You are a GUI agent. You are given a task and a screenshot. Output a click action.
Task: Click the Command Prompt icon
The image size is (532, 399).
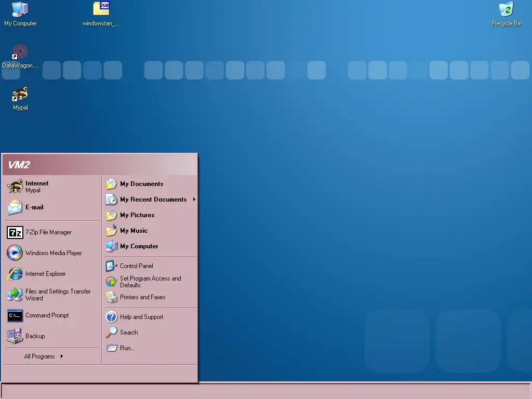point(15,315)
